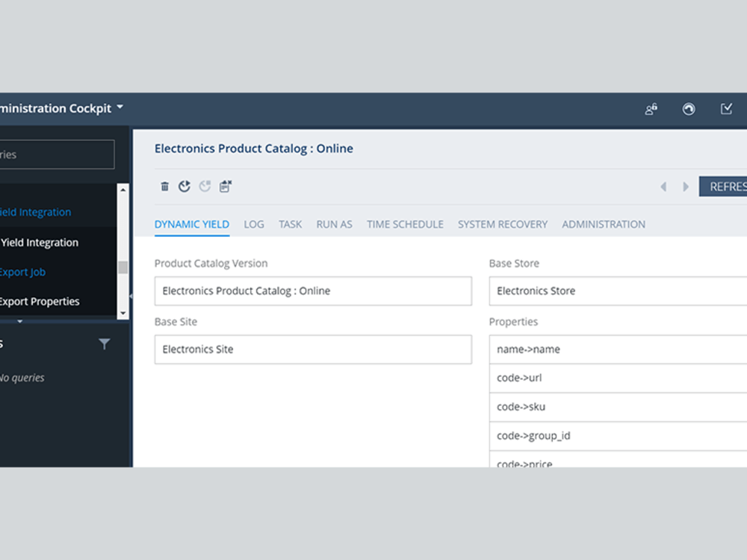Viewport: 747px width, 560px height.
Task: Navigate to the previous item
Action: pyautogui.click(x=663, y=187)
